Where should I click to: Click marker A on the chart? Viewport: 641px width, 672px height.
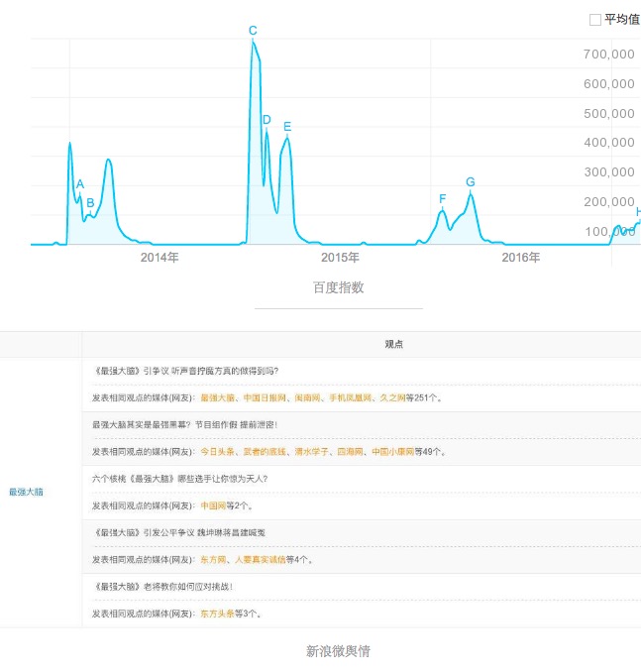(80, 183)
